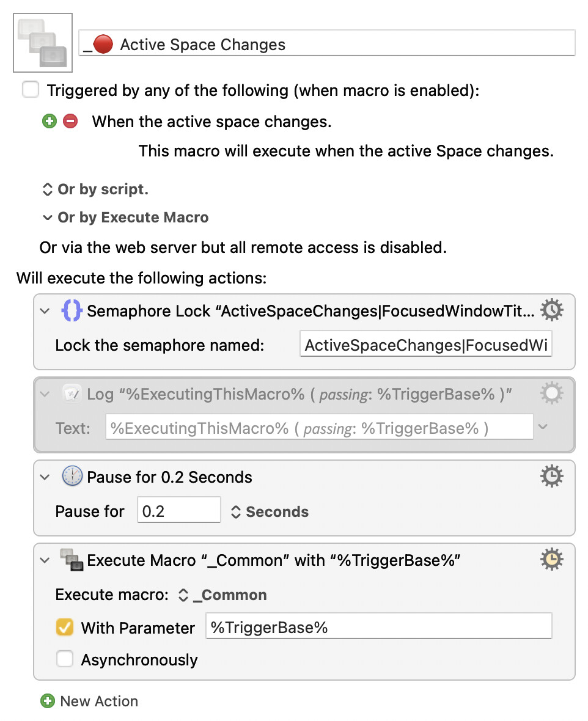Uncheck the With Parameter checkbox

[x=64, y=628]
